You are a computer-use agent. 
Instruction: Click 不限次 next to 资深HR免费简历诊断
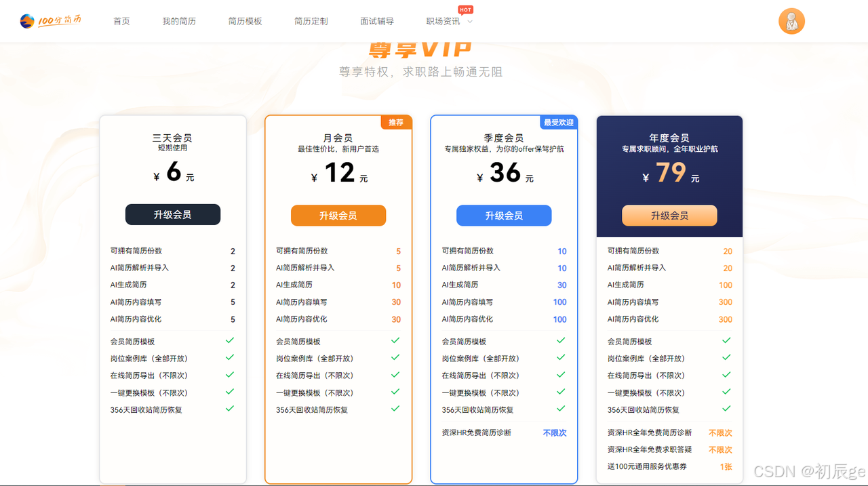click(x=555, y=432)
